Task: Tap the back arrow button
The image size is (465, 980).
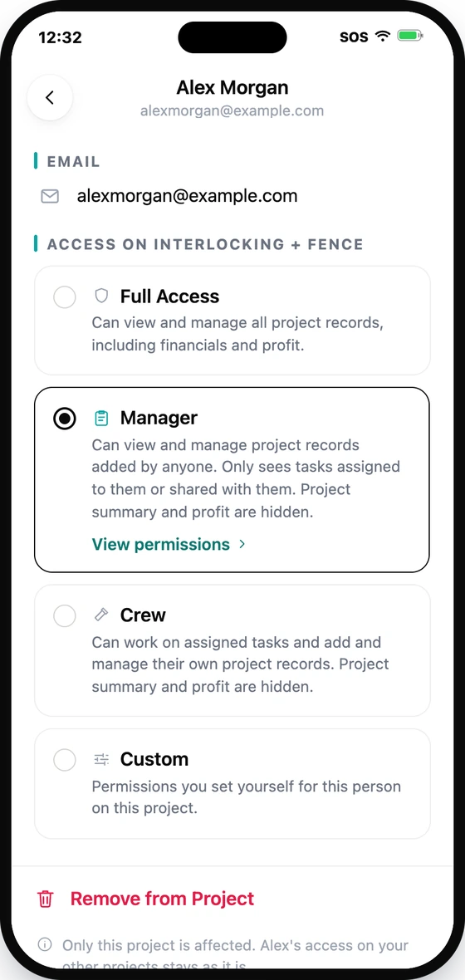Action: [50, 97]
